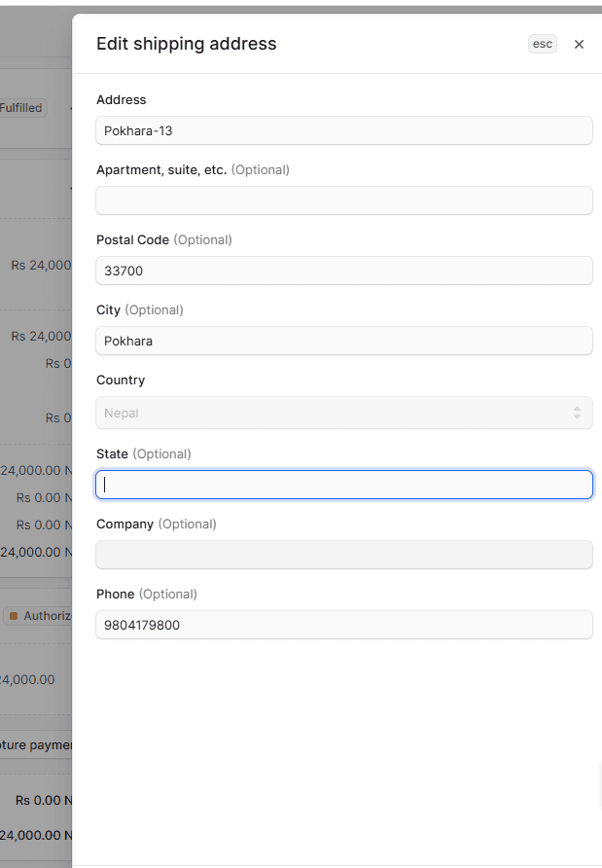This screenshot has height=868, width=602.
Task: Click the Edit shipping address title
Action: click(186, 44)
